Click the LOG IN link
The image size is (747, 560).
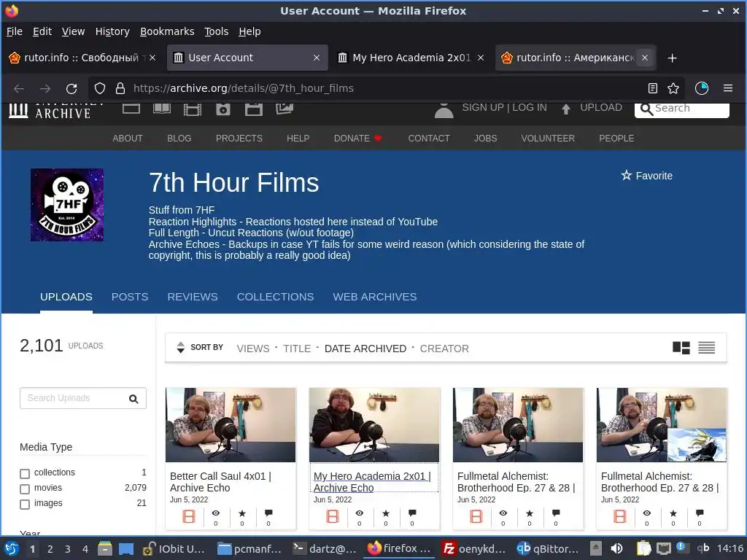point(530,108)
